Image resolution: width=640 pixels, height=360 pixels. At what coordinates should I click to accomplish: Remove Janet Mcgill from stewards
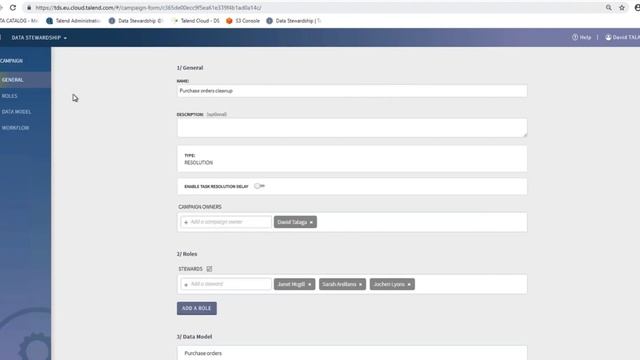click(309, 284)
